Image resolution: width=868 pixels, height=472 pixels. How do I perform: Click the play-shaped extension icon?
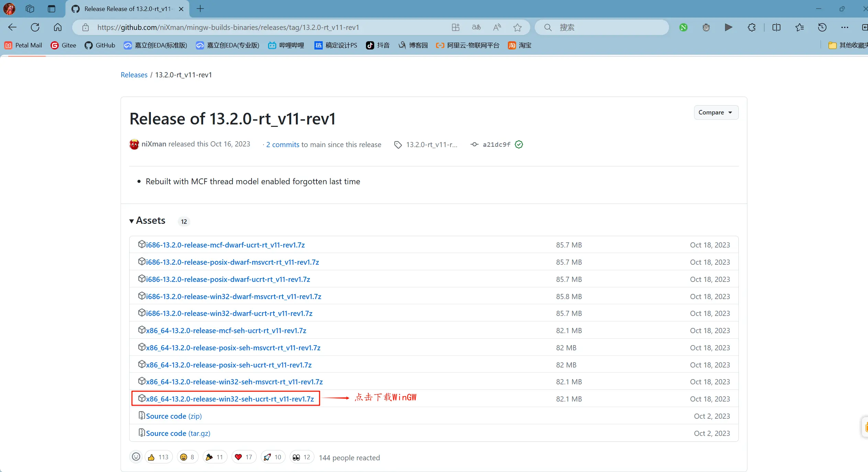click(728, 27)
